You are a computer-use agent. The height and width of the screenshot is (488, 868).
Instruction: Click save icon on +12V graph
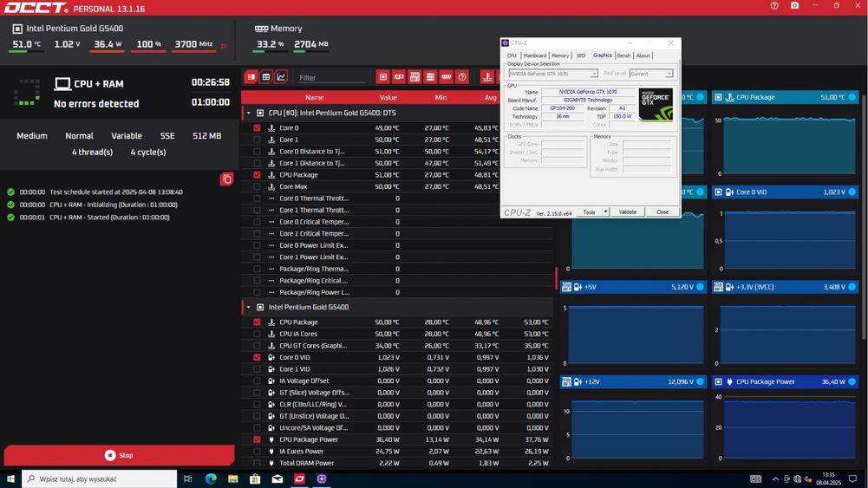pos(566,381)
